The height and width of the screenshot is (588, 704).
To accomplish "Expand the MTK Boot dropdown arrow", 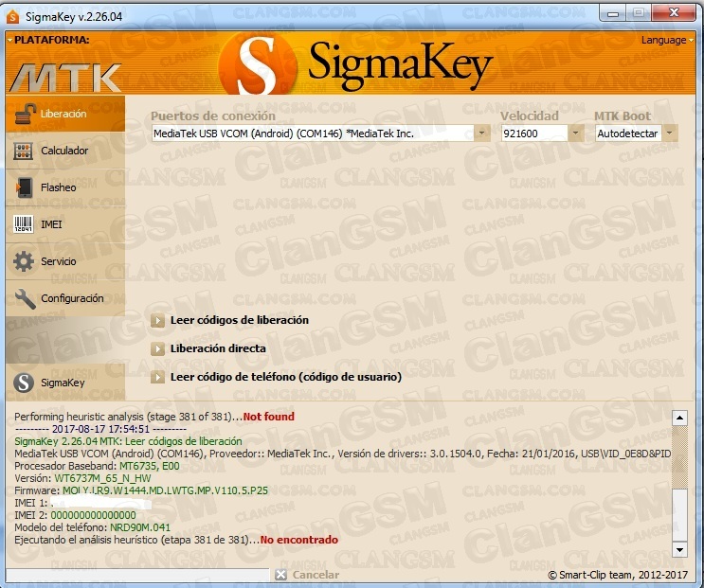I will coord(670,134).
